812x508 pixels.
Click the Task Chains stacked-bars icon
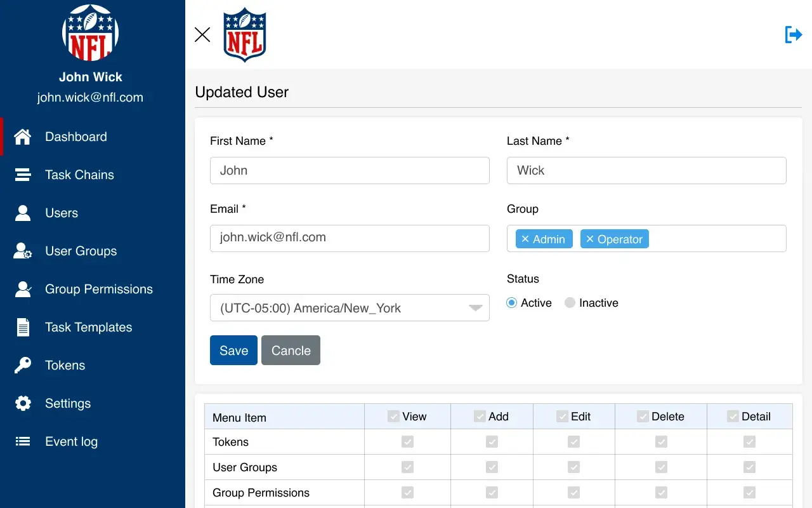[23, 175]
